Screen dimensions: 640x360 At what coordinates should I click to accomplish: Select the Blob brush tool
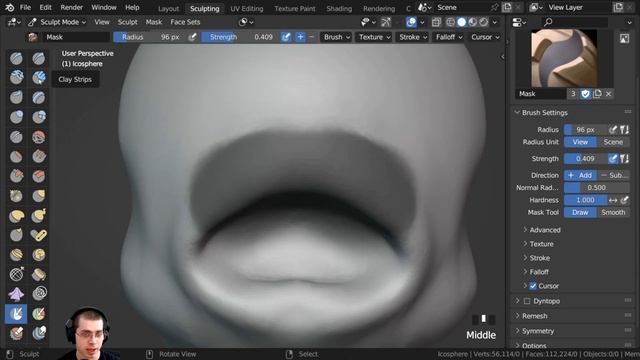39,117
